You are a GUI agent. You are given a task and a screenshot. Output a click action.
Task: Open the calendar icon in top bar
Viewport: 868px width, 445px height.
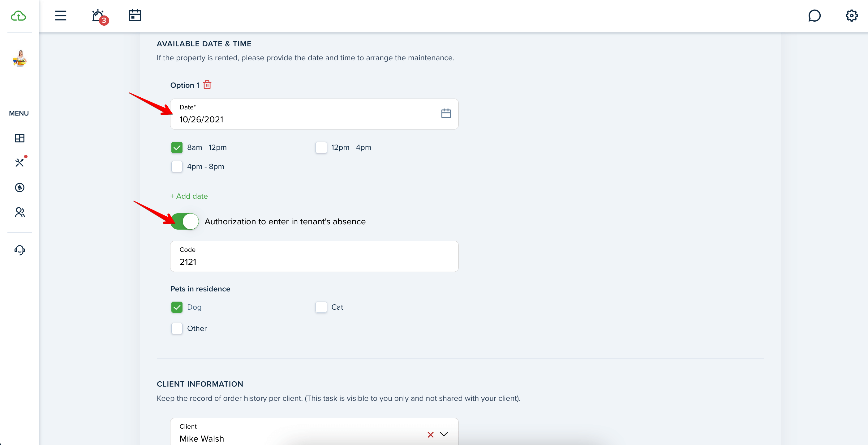click(x=135, y=15)
